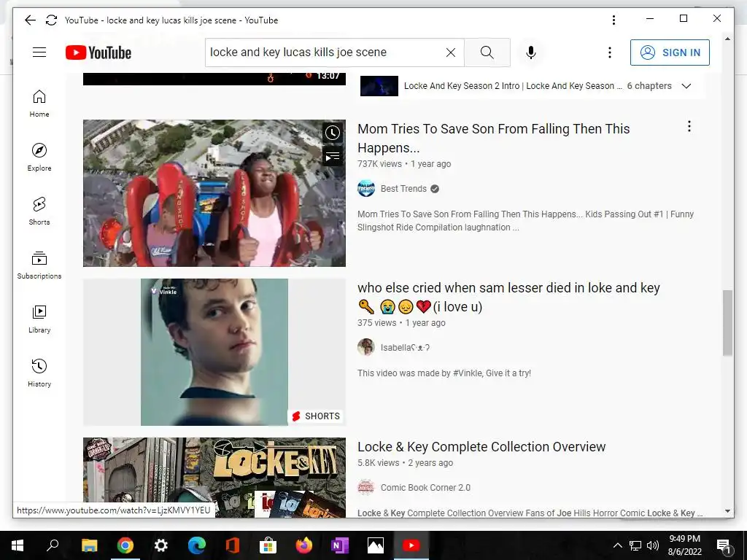Open Explore in the sidebar

(x=39, y=157)
